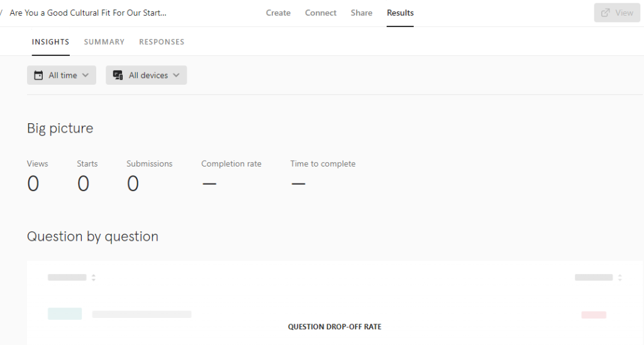Switch to the Responses tab
Screen dimensions: 644x345
(162, 42)
